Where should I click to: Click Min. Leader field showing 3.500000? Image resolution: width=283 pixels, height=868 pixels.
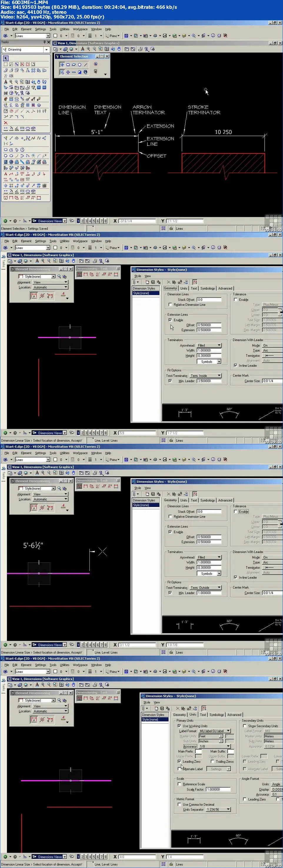[209, 381]
